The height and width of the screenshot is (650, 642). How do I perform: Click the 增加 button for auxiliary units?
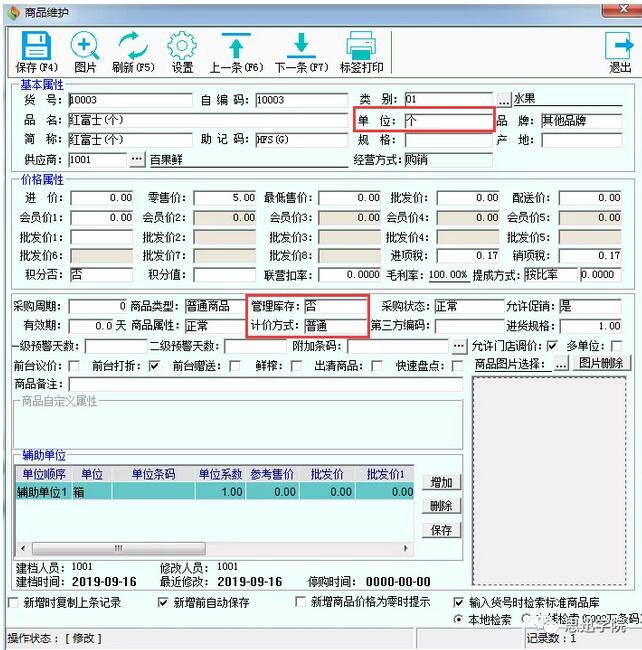click(441, 482)
